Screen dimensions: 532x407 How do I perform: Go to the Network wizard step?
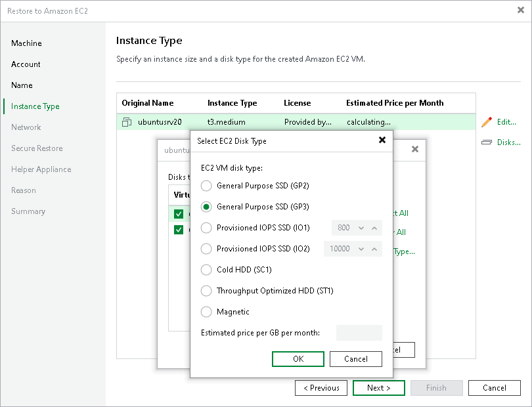(26, 127)
